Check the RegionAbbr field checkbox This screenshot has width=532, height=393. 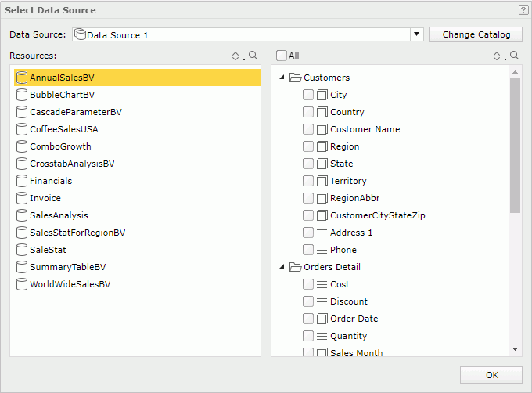pos(308,198)
